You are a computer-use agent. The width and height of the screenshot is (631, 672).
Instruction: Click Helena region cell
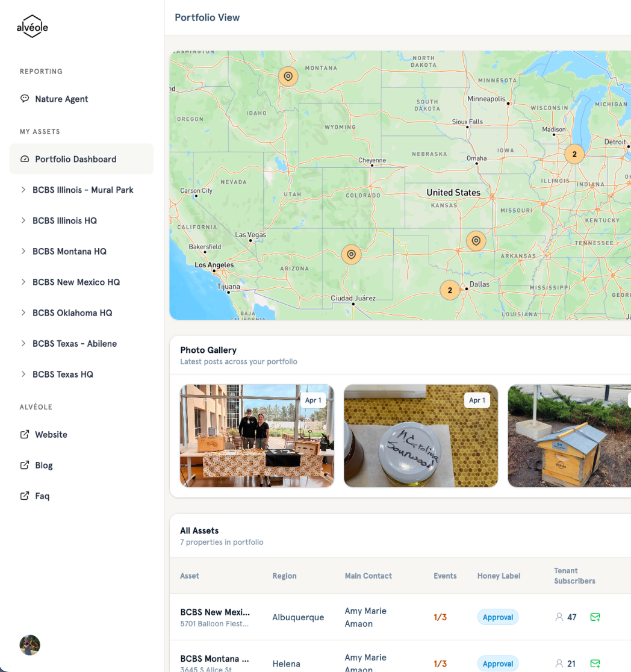[286, 664]
